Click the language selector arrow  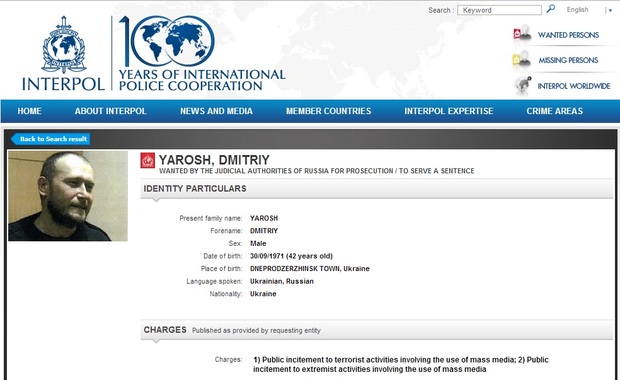(x=609, y=11)
